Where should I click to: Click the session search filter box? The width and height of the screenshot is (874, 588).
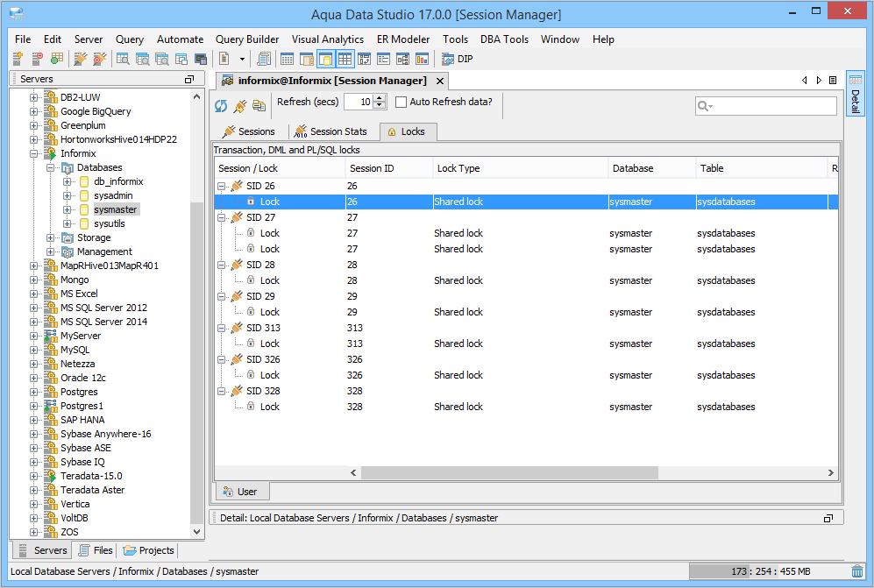point(766,106)
